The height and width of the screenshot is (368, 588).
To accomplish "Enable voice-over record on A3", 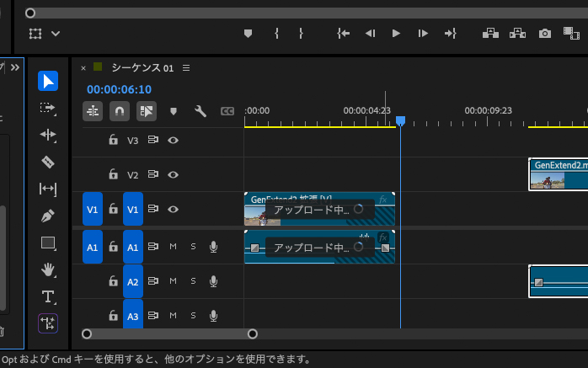I will pos(213,316).
